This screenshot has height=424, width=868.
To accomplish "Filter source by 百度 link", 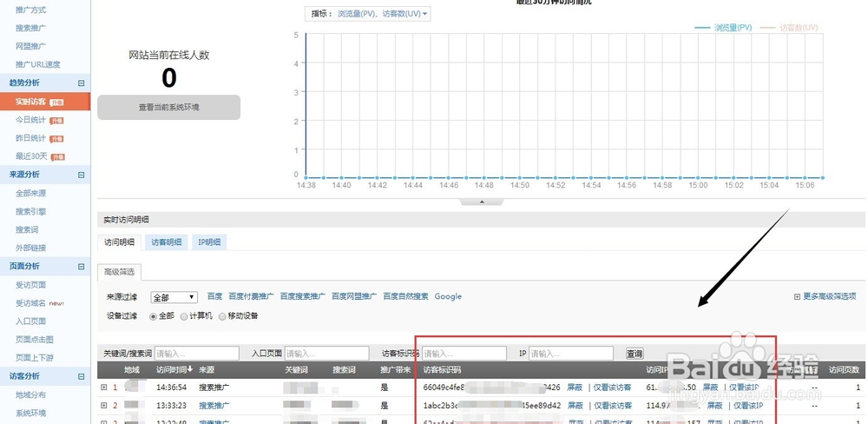I will tap(214, 296).
